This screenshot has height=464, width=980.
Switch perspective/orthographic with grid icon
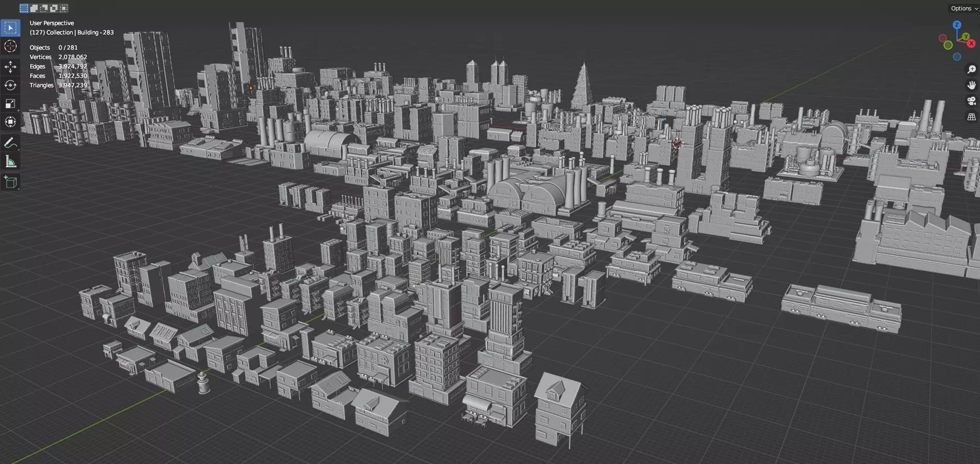click(972, 117)
